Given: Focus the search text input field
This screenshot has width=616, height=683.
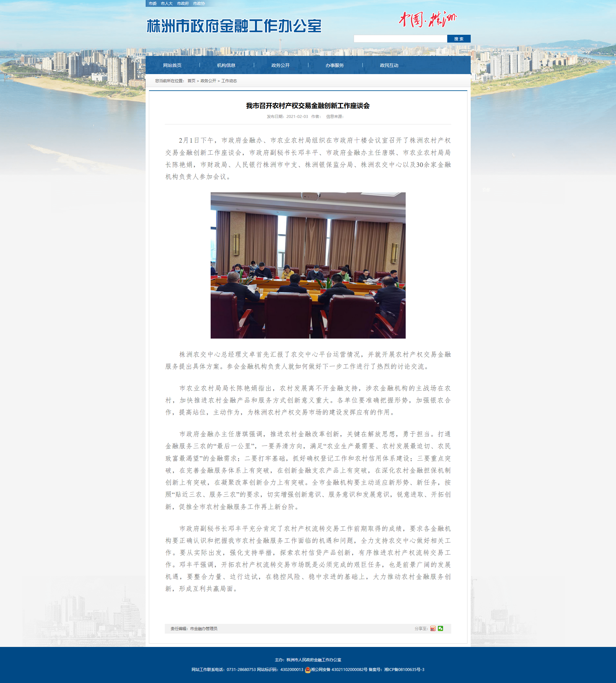Looking at the screenshot, I should [x=400, y=39].
